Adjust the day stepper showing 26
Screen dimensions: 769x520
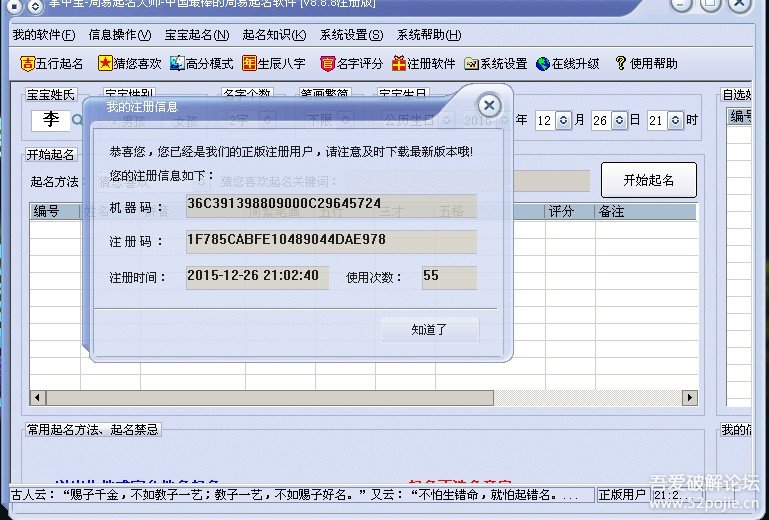coord(619,120)
